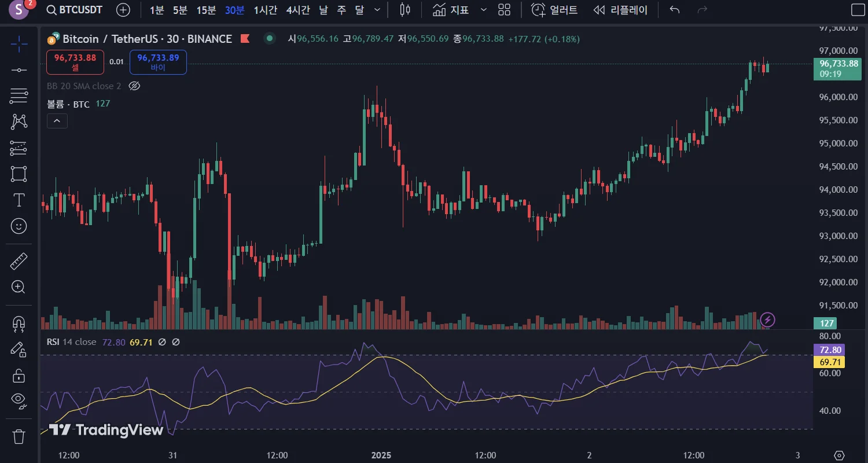The image size is (868, 463).
Task: Switch to the 4시간 timeframe
Action: click(x=298, y=10)
